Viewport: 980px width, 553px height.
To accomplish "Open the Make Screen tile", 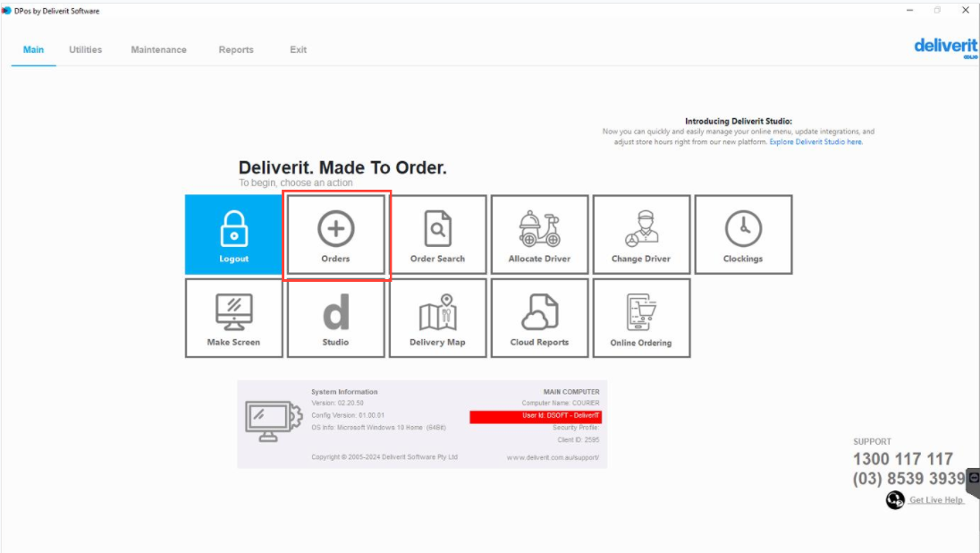I will point(233,319).
